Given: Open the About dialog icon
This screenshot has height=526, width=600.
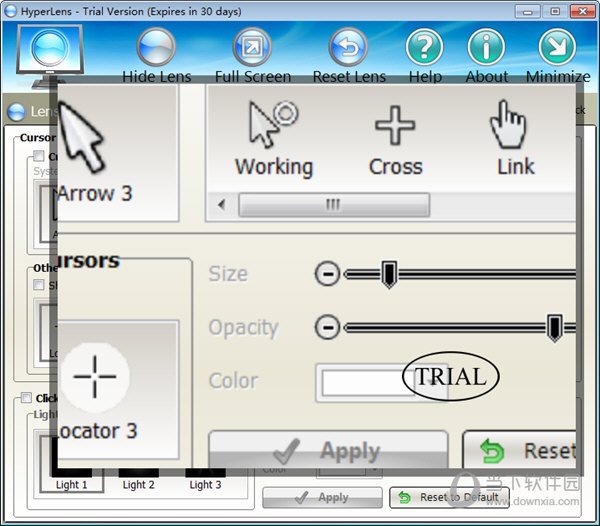Looking at the screenshot, I should point(486,47).
